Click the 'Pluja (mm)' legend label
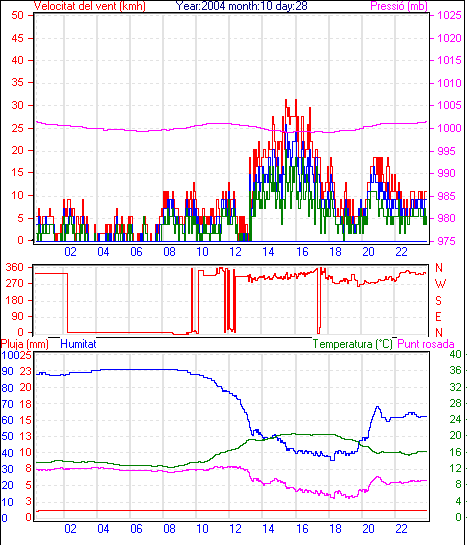467x545 pixels. tap(24, 344)
